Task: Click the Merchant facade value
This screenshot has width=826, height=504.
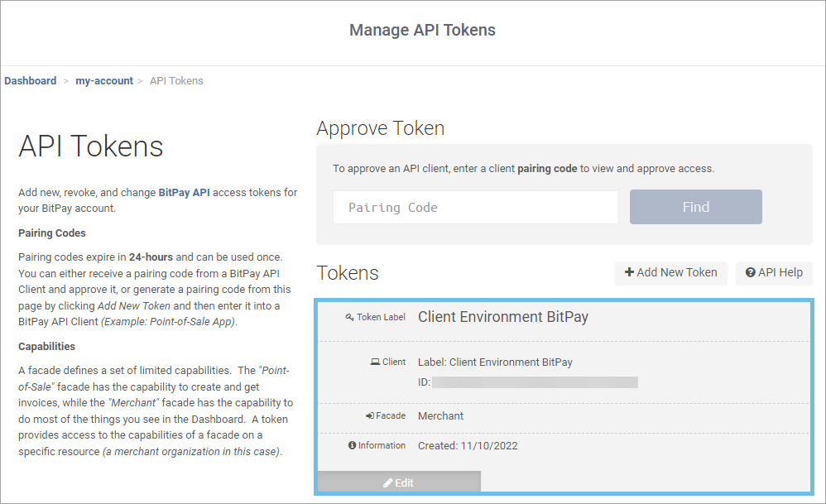Action: pos(440,415)
